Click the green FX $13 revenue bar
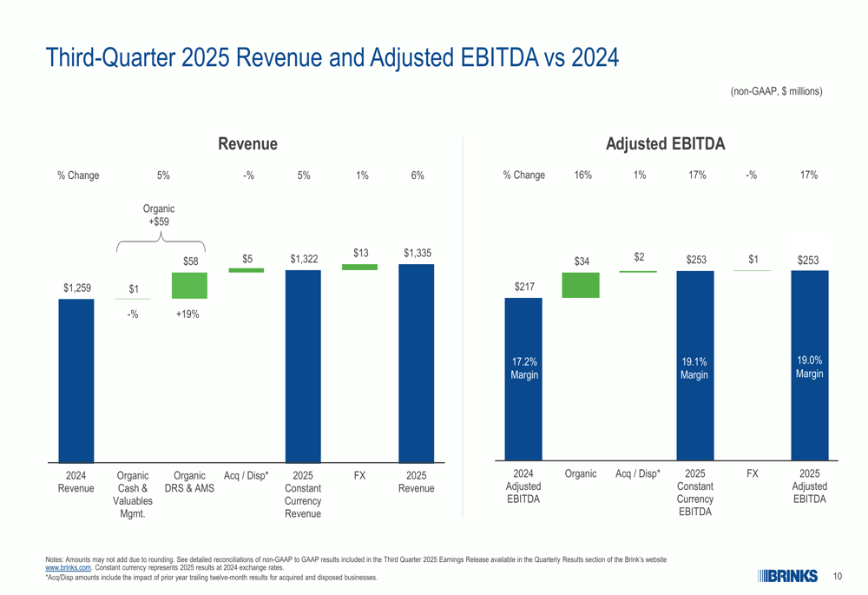The image size is (868, 595). point(359,267)
